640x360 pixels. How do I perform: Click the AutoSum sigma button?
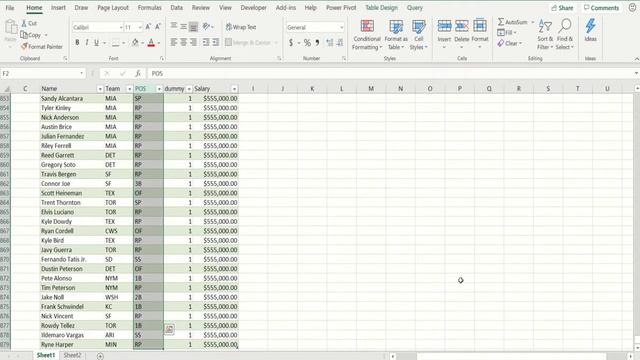tap(512, 22)
